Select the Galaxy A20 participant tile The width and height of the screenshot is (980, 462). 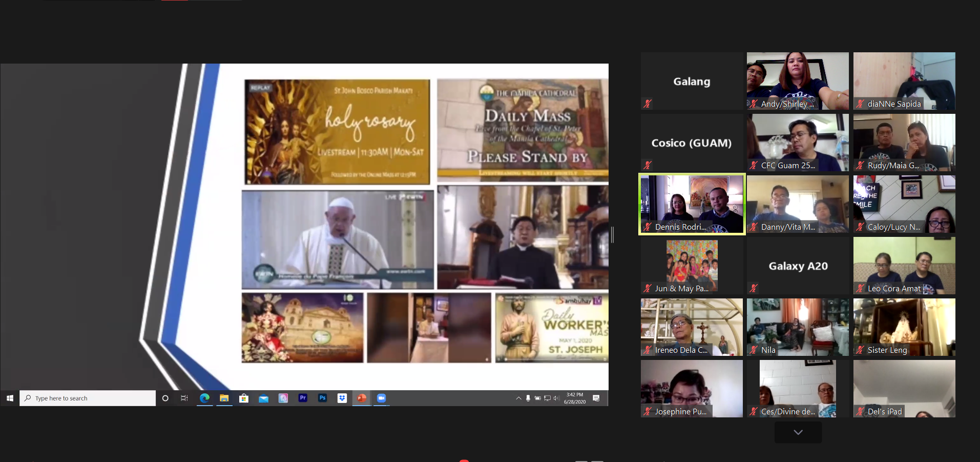pos(798,266)
